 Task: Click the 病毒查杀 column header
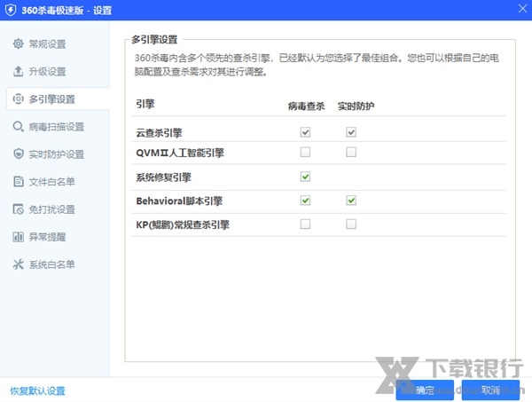click(x=306, y=106)
